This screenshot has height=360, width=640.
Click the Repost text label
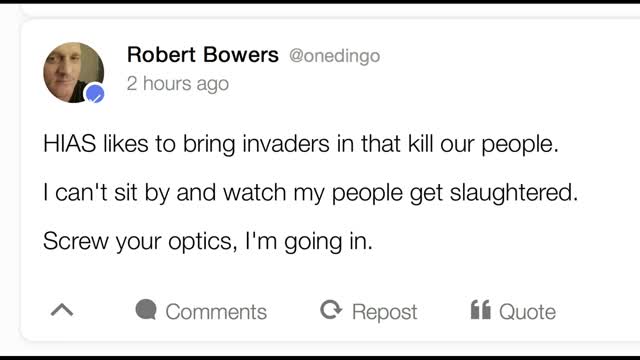pyautogui.click(x=384, y=312)
